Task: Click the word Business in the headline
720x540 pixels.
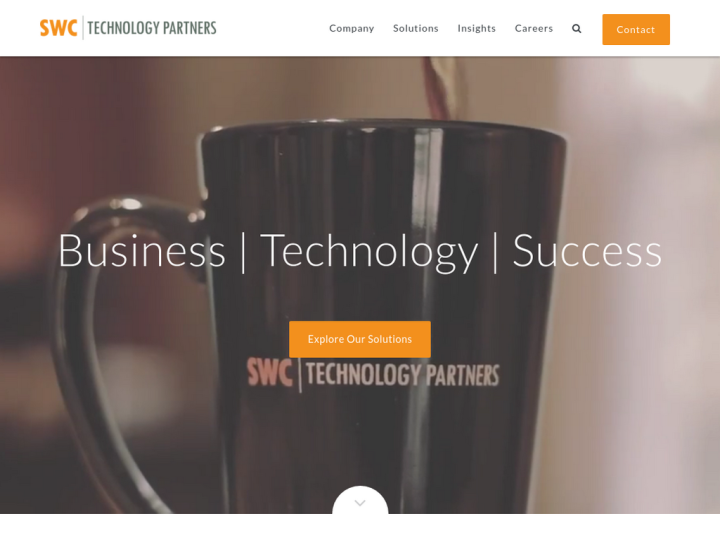Action: coord(142,251)
